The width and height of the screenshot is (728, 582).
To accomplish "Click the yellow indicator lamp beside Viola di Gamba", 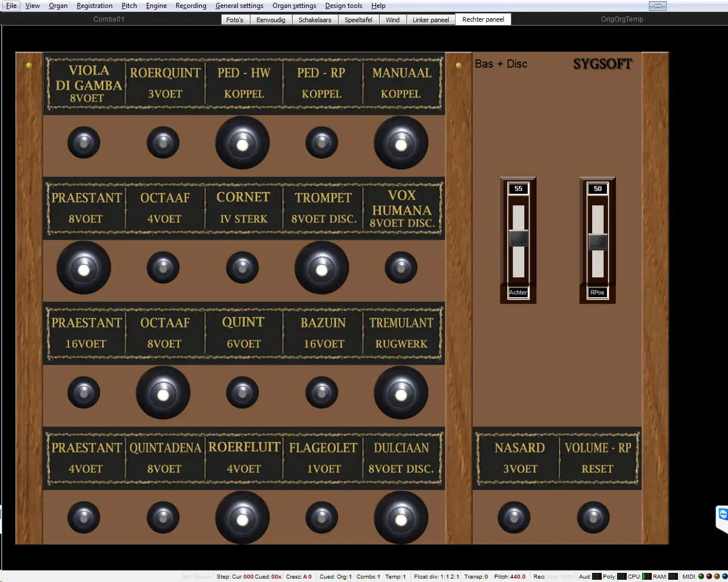I will coord(29,65).
